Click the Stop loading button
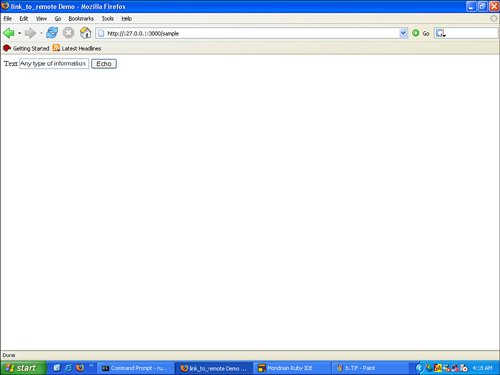This screenshot has width=500, height=375. point(69,33)
